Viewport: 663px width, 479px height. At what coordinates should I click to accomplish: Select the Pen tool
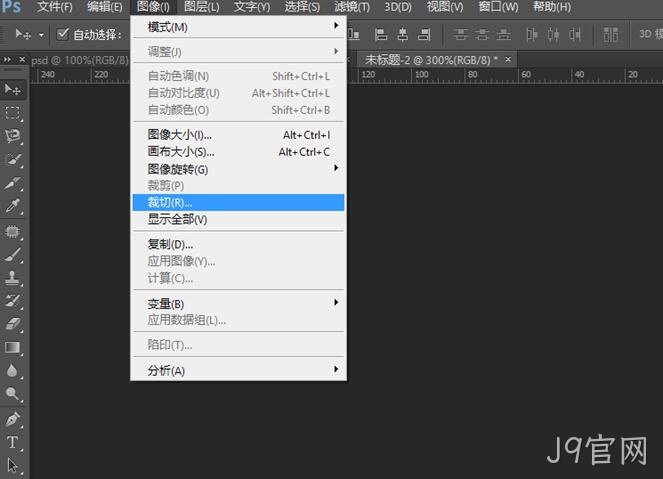tap(12, 419)
